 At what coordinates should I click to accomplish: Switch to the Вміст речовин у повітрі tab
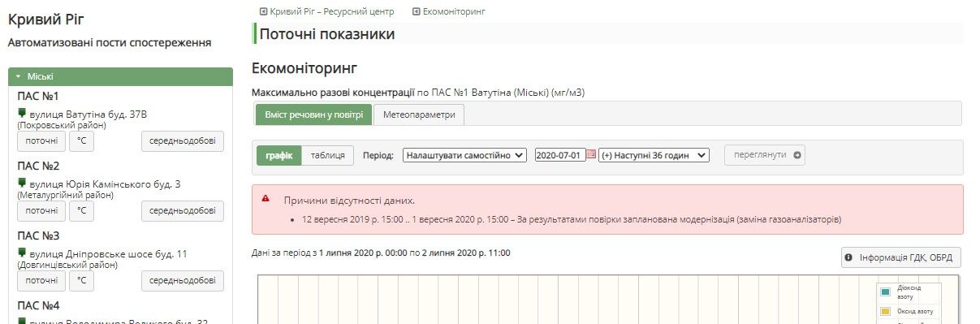pyautogui.click(x=313, y=114)
